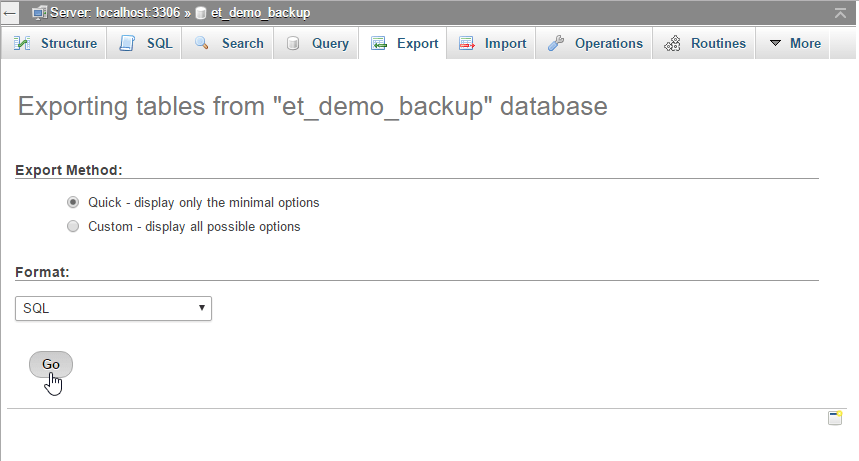Screen dimensions: 859x461
Task: Click the left arrow navigation toggle
Action: (10, 13)
